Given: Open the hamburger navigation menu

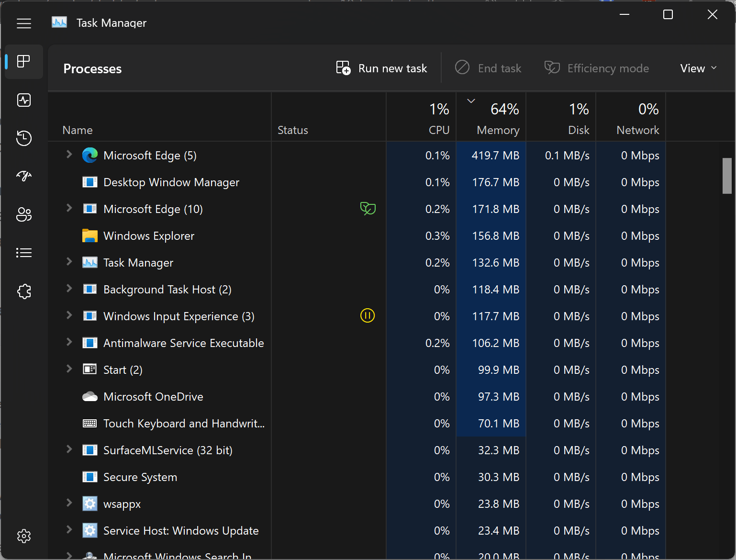Looking at the screenshot, I should click(x=24, y=23).
